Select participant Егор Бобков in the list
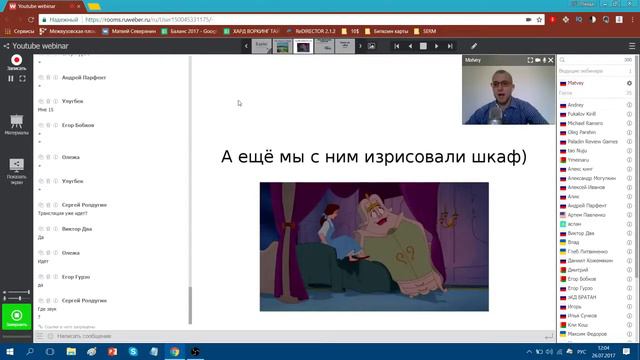This screenshot has height=360, width=640. tap(582, 279)
